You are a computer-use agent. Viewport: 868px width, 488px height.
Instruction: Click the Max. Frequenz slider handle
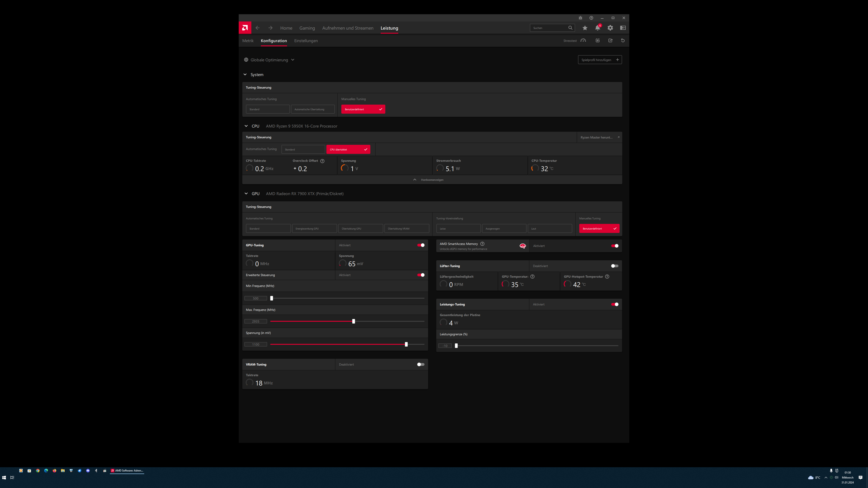[x=354, y=321]
